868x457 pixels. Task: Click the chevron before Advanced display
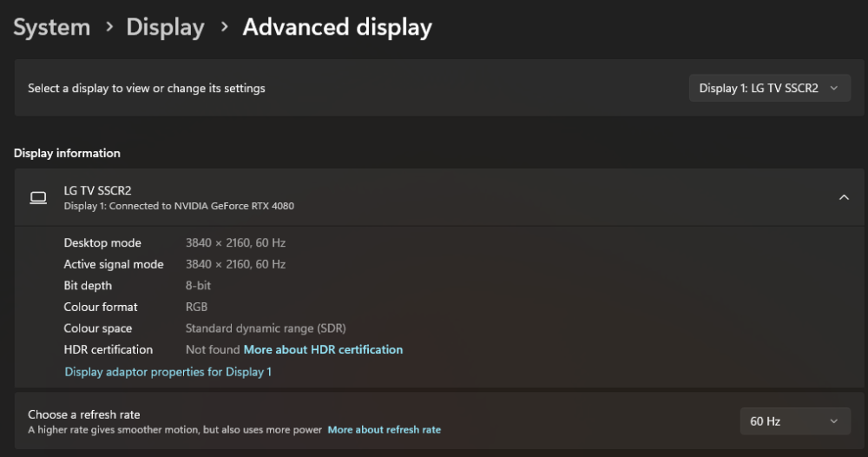[224, 28]
